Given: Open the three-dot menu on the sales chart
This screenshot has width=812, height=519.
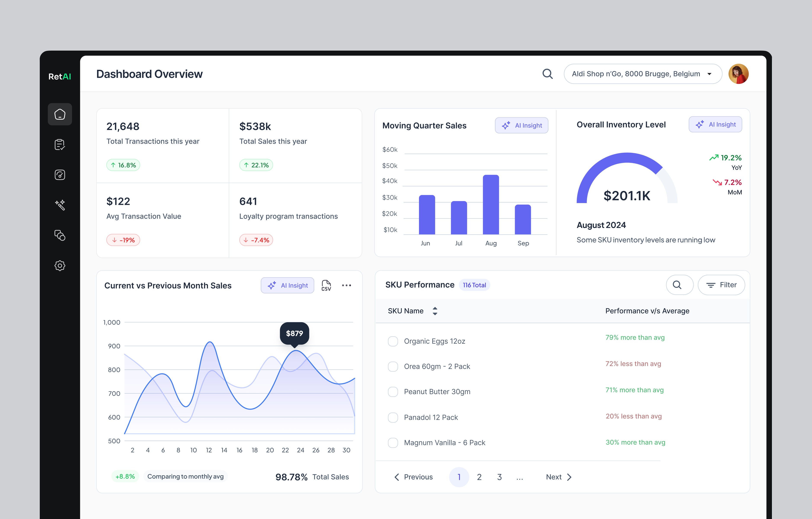Looking at the screenshot, I should [x=346, y=285].
